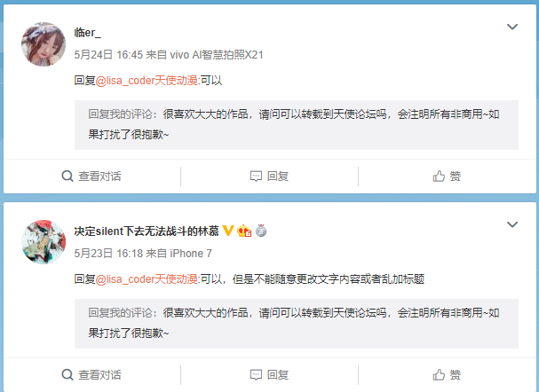Click the crown membership badge icon
Screen dimensions: 539x392
(x=244, y=231)
